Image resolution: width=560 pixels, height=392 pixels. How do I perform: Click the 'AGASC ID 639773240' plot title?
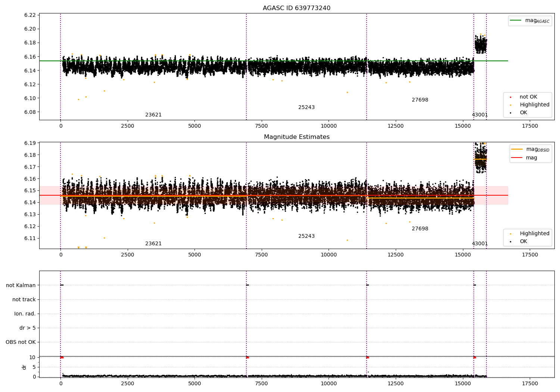[296, 8]
